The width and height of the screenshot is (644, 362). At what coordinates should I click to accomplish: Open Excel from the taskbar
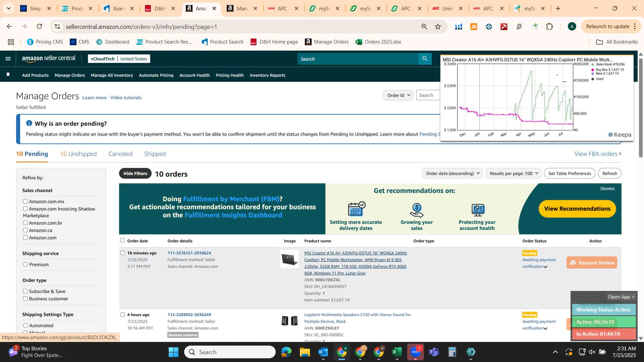(397, 352)
